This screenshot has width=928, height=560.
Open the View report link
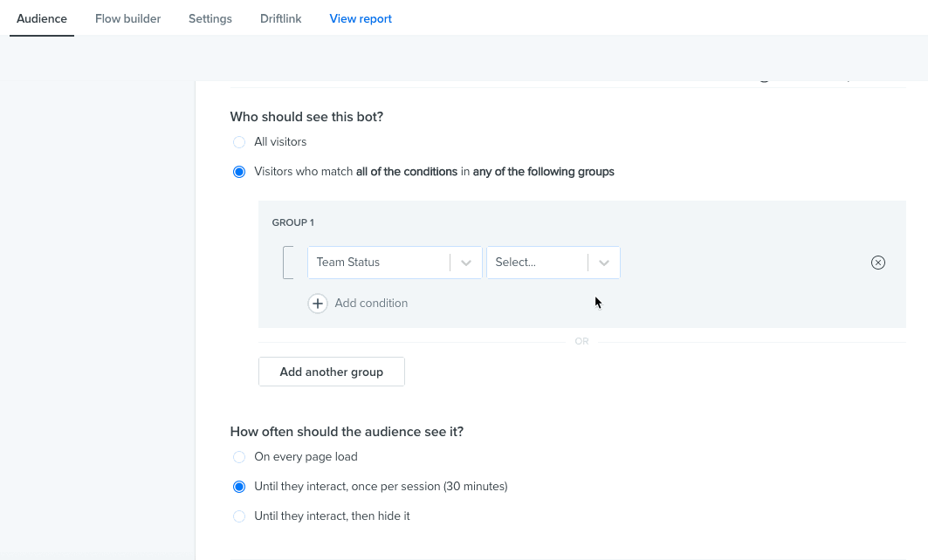[x=361, y=19]
